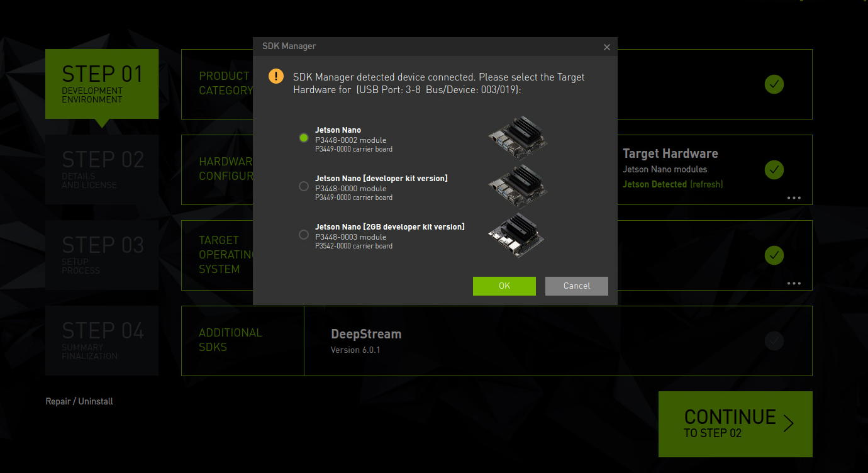Click the Jetson Detected status text
Screen dimensions: 868x473
coord(655,184)
